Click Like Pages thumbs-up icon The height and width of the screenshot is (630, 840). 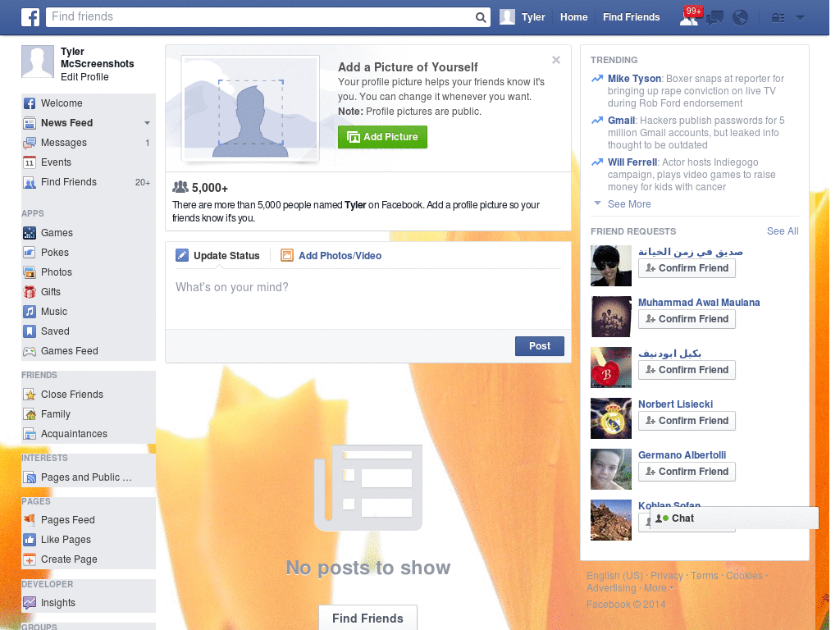coord(30,540)
